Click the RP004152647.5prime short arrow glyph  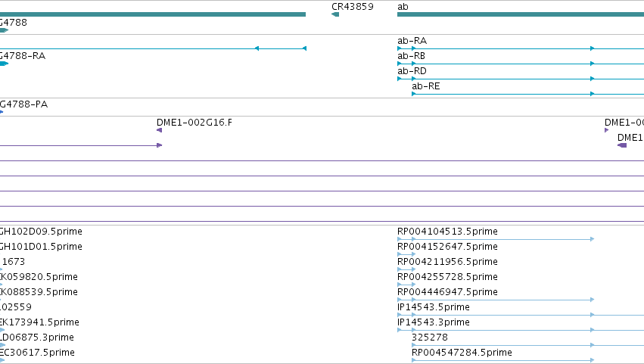pyautogui.click(x=406, y=254)
